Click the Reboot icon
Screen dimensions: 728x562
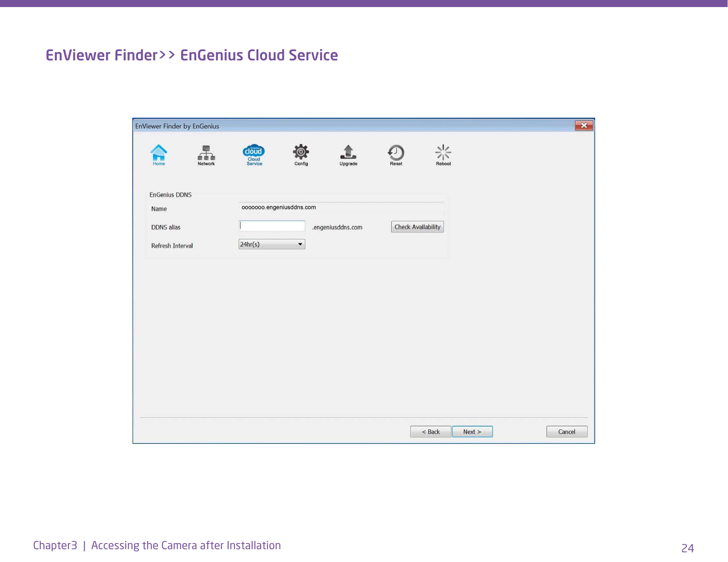443,155
